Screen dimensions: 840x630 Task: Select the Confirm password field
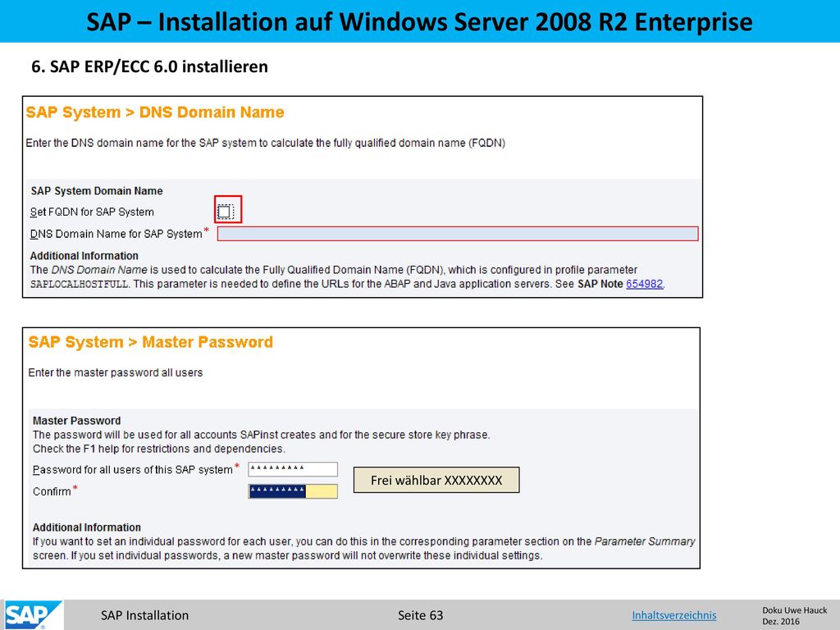293,491
